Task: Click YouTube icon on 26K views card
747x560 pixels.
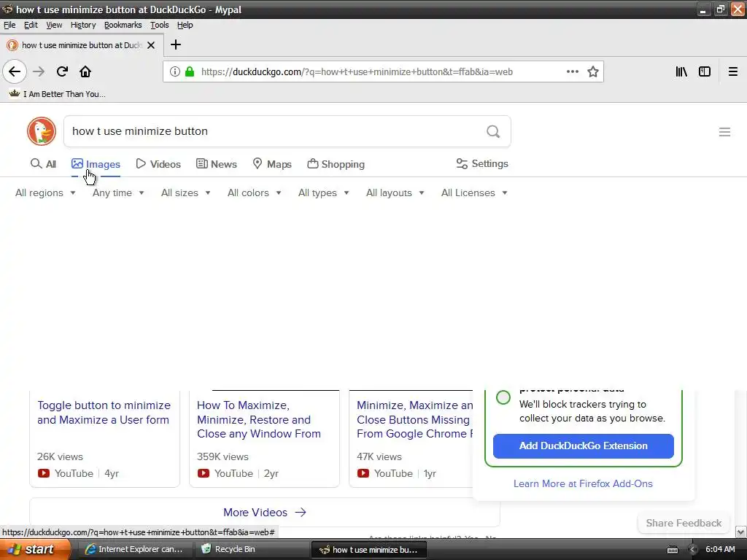Action: tap(43, 473)
